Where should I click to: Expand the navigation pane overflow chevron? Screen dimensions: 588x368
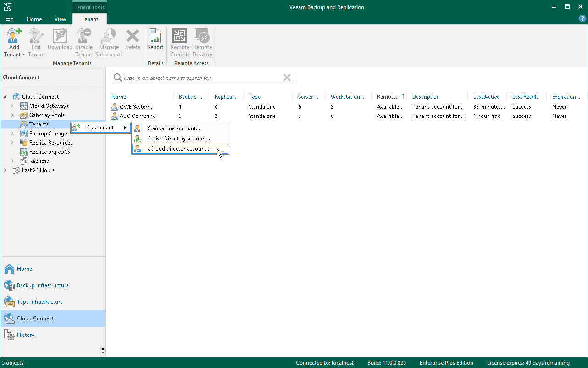(x=102, y=351)
